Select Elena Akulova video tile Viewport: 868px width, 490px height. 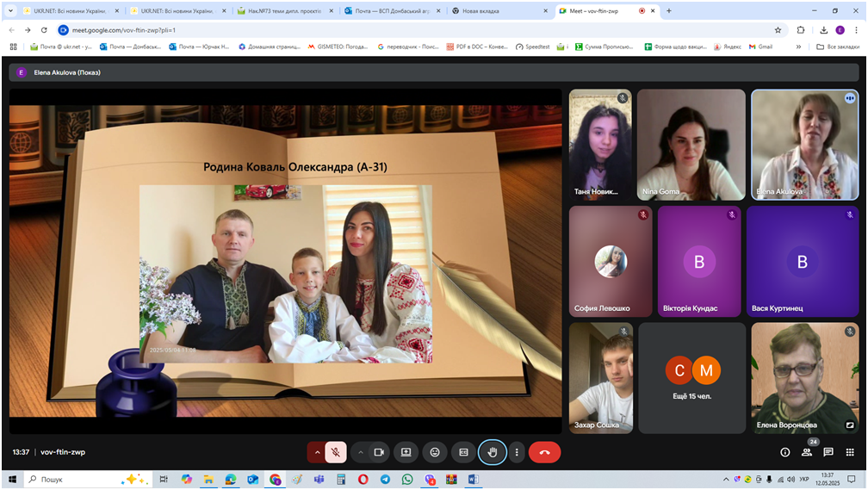[805, 145]
